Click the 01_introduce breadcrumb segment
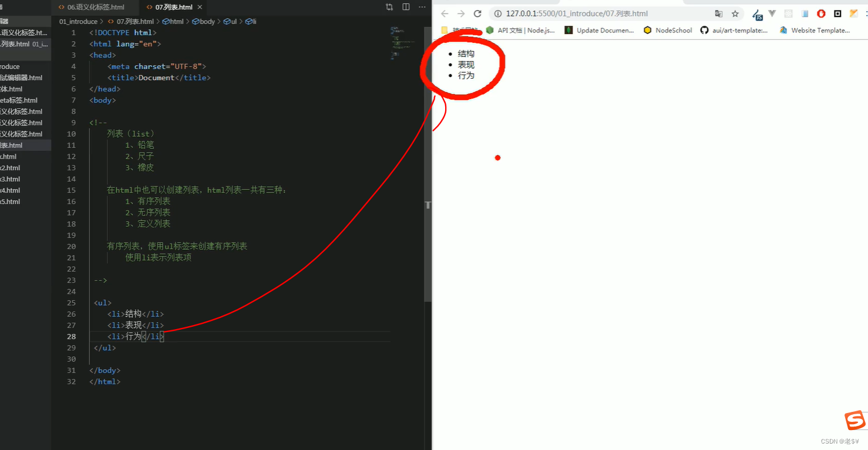 click(78, 22)
